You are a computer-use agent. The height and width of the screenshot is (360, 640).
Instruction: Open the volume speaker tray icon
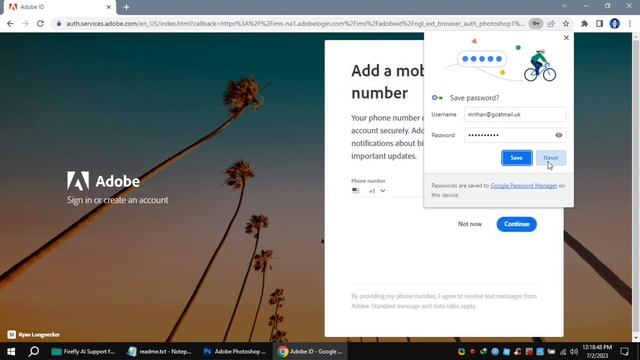pyautogui.click(x=573, y=351)
